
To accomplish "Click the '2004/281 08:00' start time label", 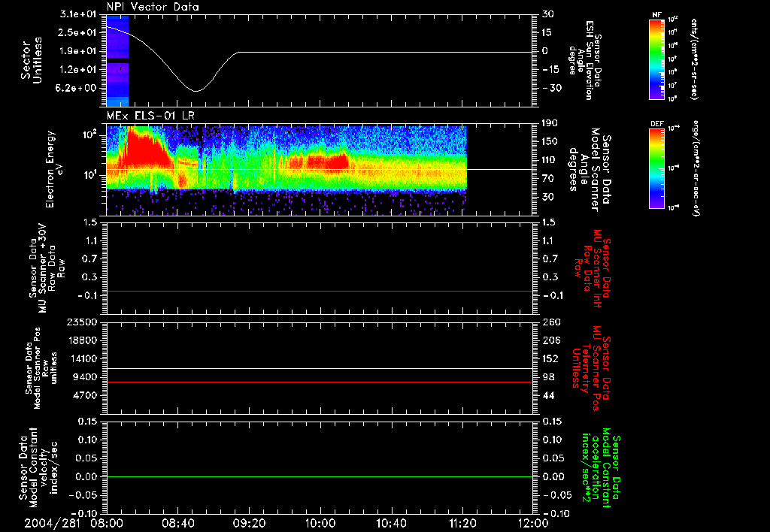I will click(x=72, y=523).
